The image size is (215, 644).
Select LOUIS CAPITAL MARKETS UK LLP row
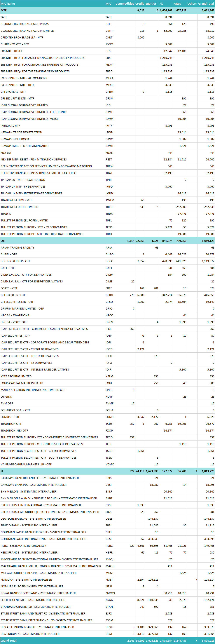(x=108, y=383)
